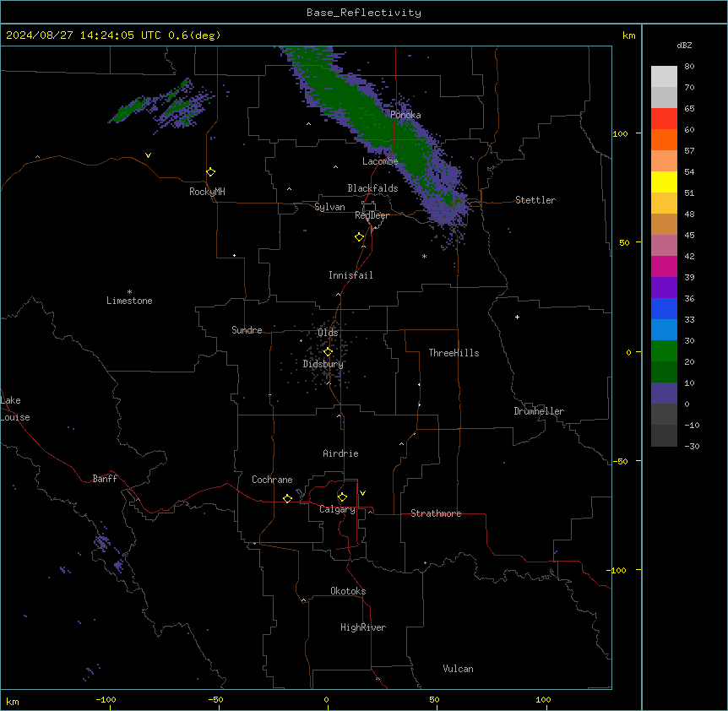The width and height of the screenshot is (728, 711).
Task: Click the RedDeer city label
Action: point(372,215)
